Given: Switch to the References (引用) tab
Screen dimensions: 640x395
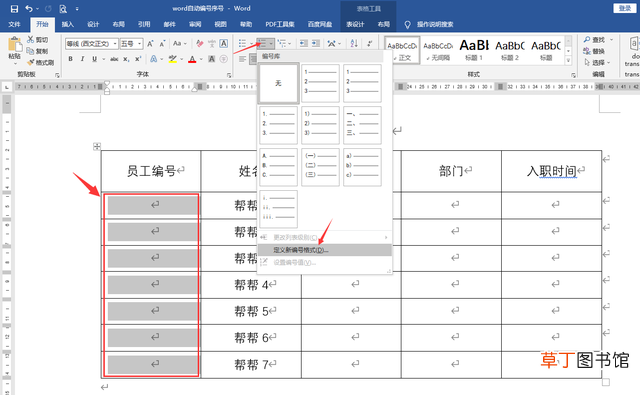Looking at the screenshot, I should pos(144,24).
